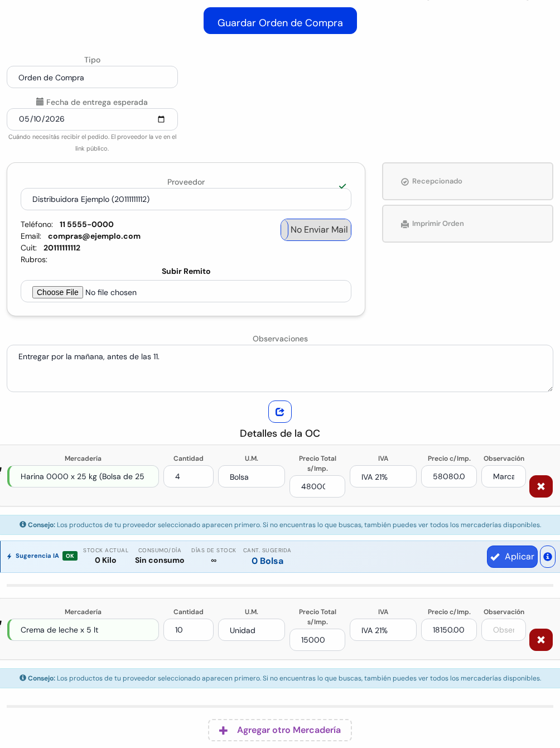560x748 pixels.
Task: Click the Observación field in the Harina row
Action: (x=504, y=476)
